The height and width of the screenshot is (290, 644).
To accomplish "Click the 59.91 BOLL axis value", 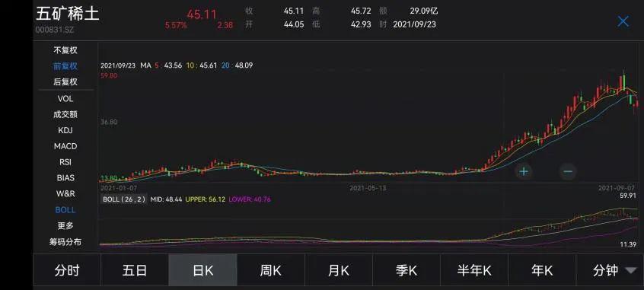I will 628,196.
